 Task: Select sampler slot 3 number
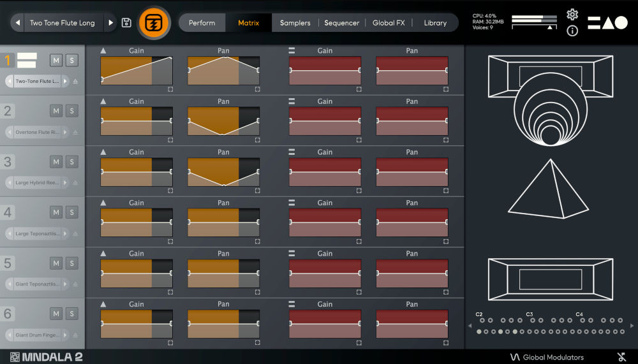[x=7, y=162]
